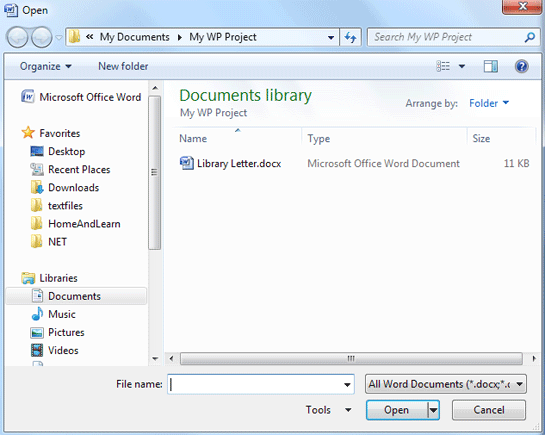Viewport: 545px width, 435px height.
Task: Click the refresh icon beside address bar
Action: point(350,37)
